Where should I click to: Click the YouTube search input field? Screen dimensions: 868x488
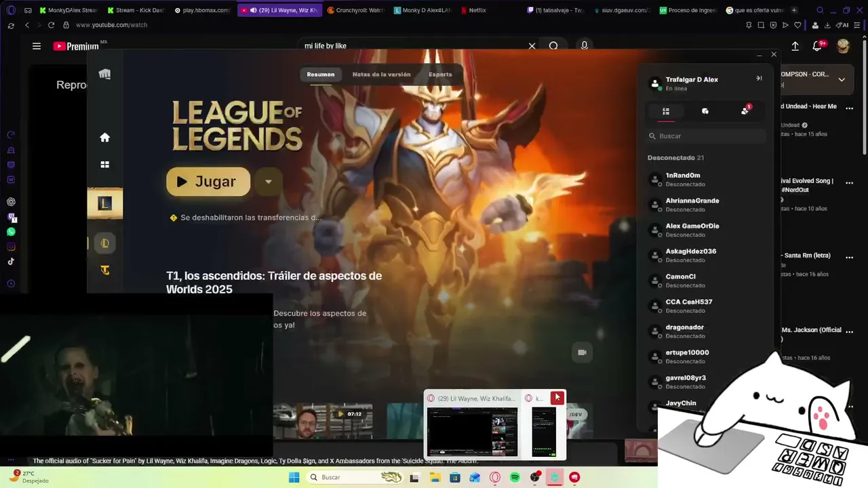point(414,46)
